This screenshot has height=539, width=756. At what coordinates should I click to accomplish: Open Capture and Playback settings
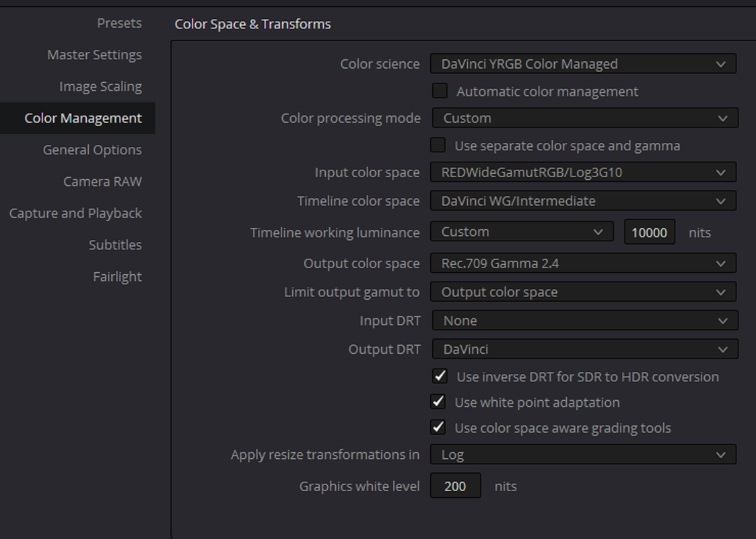[x=75, y=214]
